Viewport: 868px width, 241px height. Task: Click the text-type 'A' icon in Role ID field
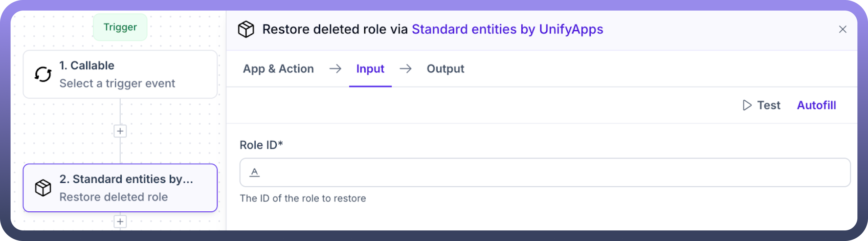tap(254, 172)
